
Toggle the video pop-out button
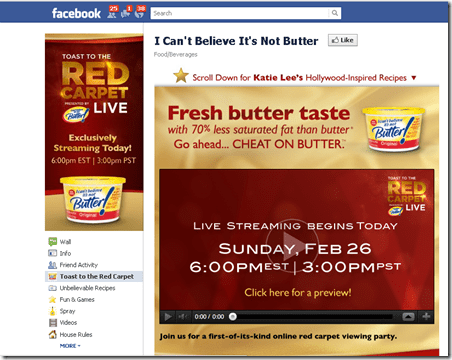coord(409,317)
